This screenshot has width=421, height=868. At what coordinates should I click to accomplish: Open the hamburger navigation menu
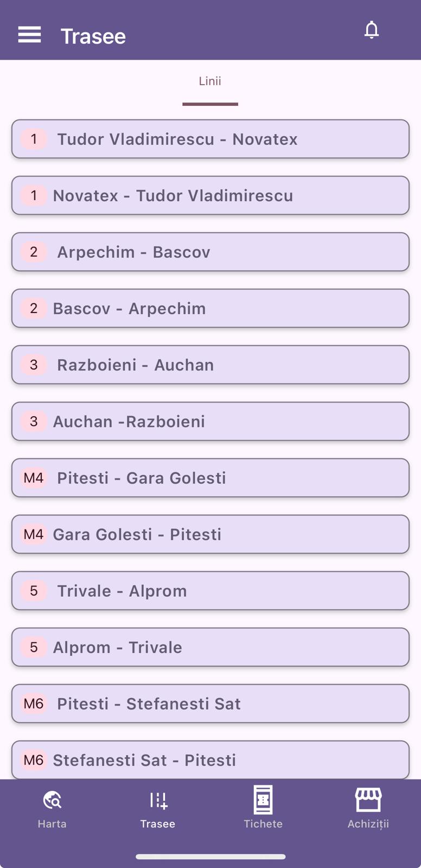pyautogui.click(x=29, y=35)
